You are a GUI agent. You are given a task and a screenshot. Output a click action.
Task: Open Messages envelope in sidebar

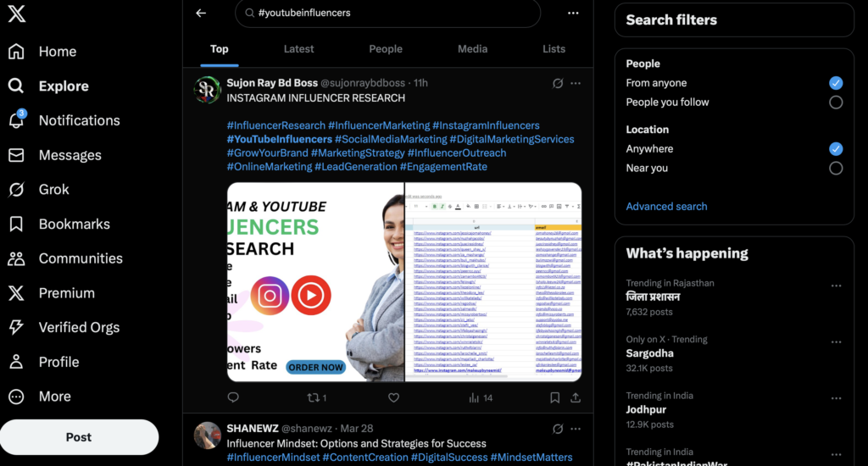click(x=54, y=155)
